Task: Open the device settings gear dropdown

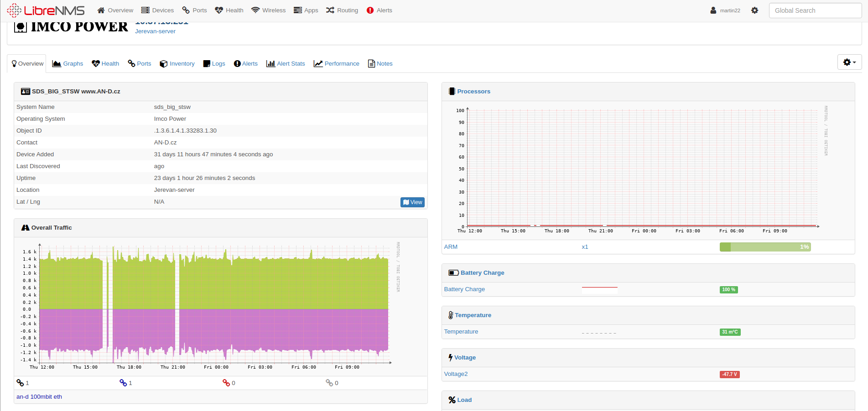Action: pos(849,62)
